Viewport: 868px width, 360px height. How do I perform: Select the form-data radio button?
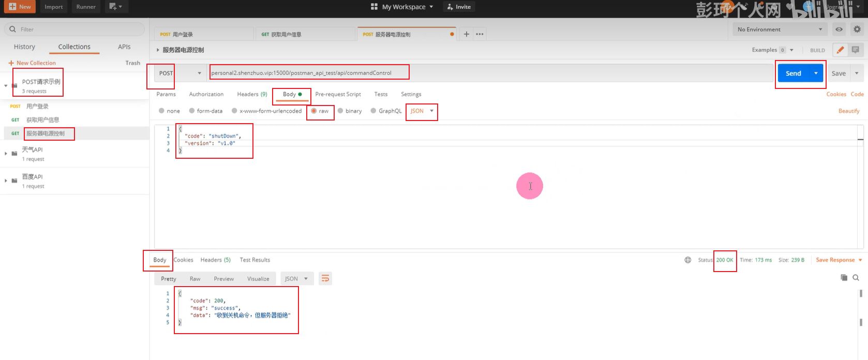point(192,111)
